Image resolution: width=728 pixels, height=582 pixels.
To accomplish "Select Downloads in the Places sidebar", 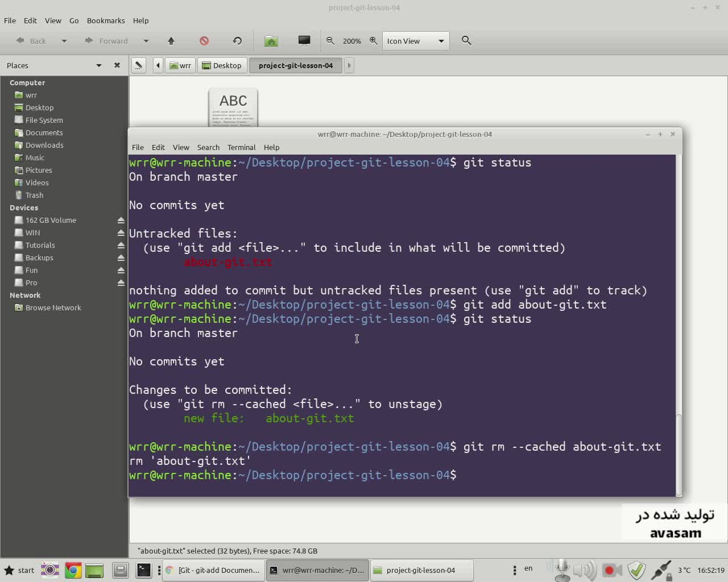I will [x=44, y=145].
